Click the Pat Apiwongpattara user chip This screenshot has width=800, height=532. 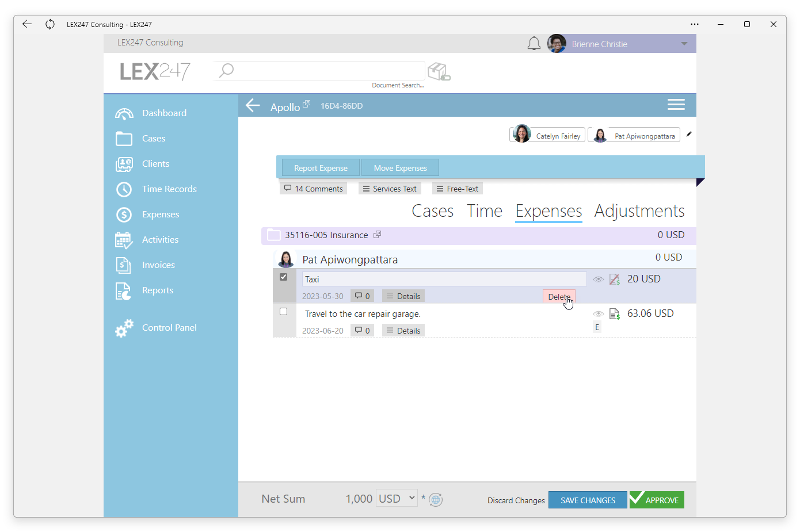point(634,135)
